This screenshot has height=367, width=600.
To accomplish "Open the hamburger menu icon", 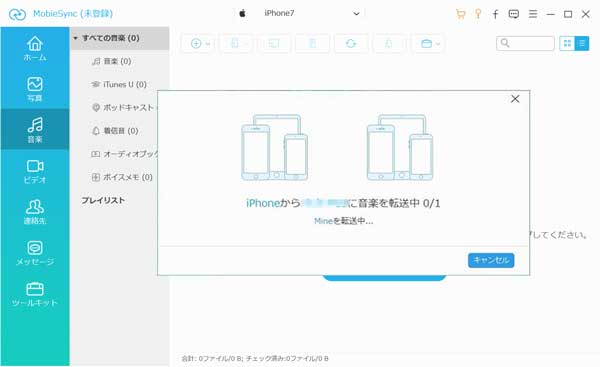I will click(533, 14).
